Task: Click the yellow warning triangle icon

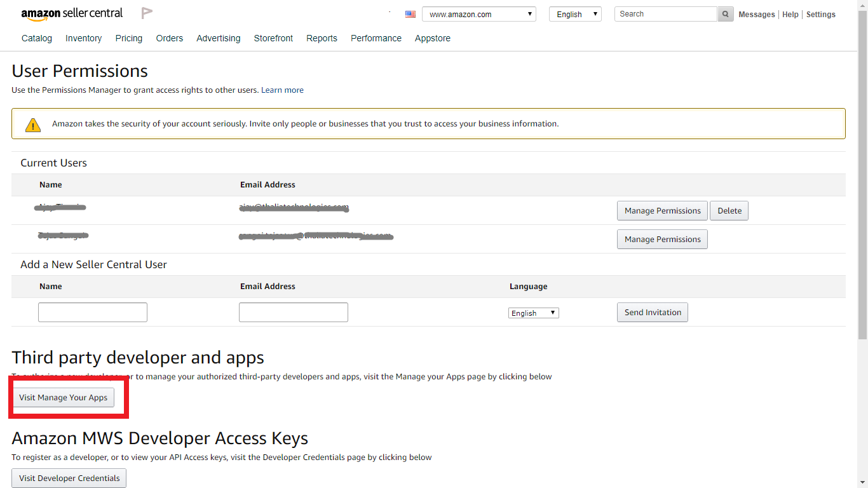Action: 33,125
